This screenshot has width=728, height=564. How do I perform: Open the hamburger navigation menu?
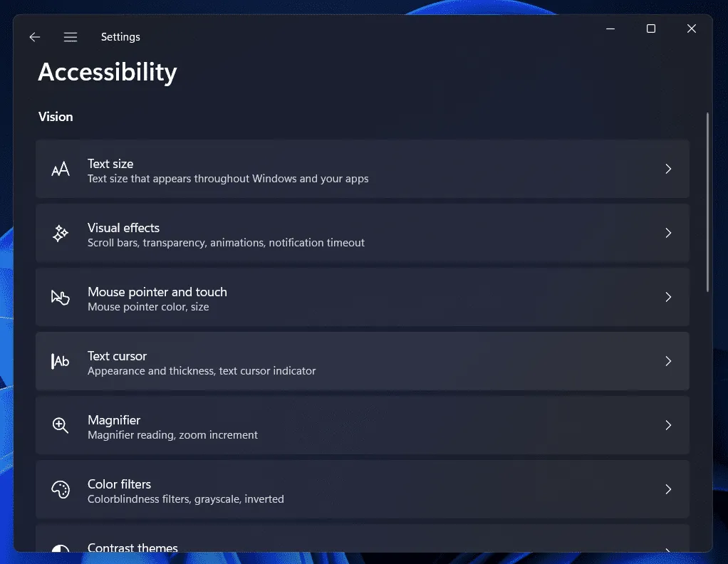click(x=71, y=37)
